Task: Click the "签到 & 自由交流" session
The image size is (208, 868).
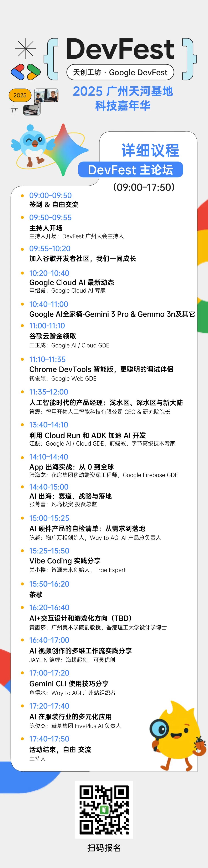Action: [54, 205]
